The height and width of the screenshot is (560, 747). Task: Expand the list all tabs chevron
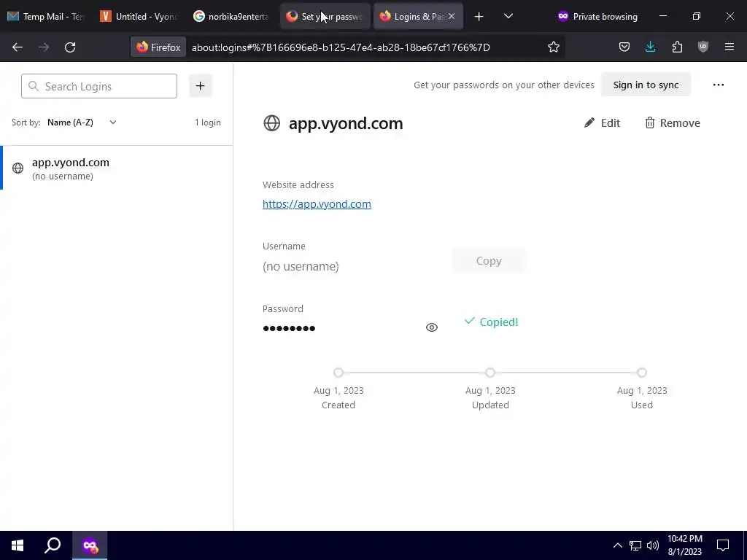point(508,16)
